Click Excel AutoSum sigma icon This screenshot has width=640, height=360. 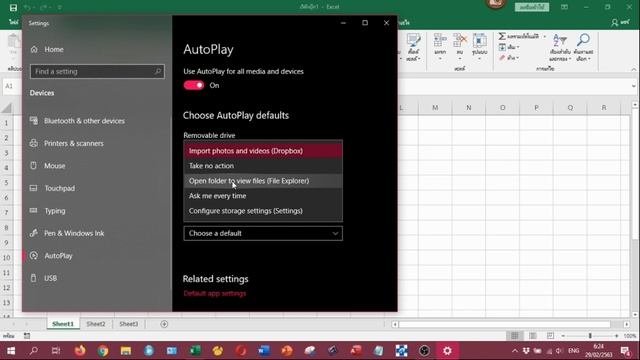click(x=502, y=36)
